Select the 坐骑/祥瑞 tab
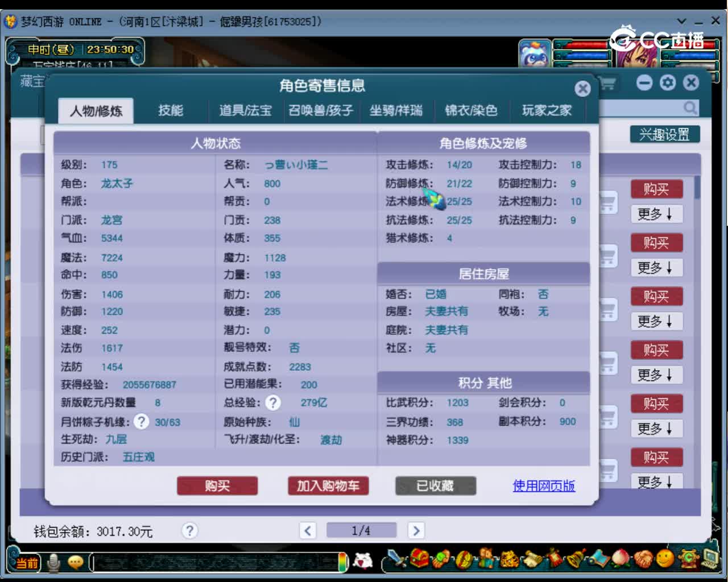This screenshot has height=582, width=728. 396,110
